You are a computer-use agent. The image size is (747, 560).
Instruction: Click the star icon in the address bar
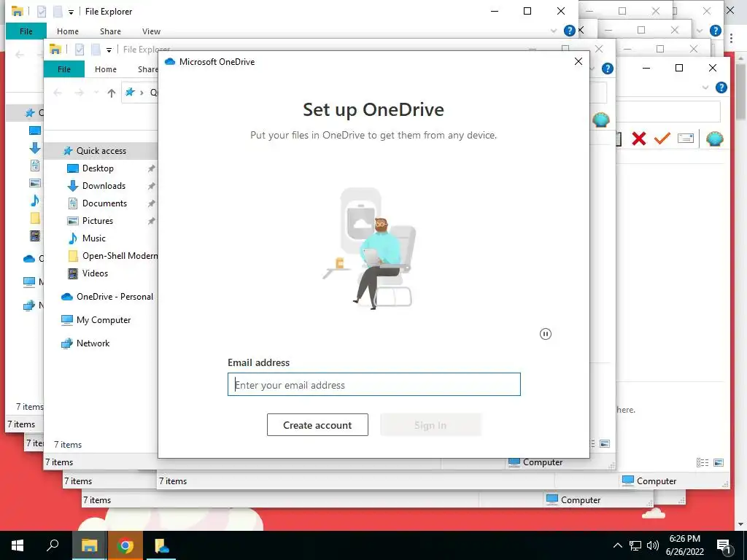[x=130, y=93]
